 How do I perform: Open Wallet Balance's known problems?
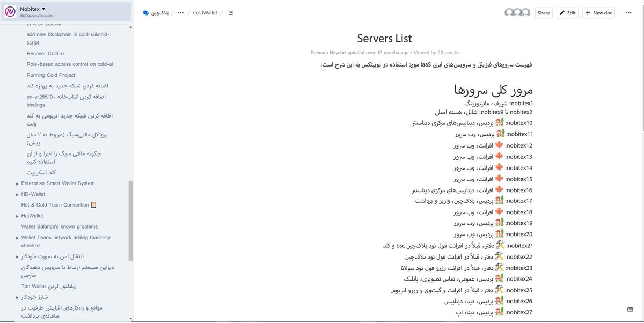click(60, 226)
